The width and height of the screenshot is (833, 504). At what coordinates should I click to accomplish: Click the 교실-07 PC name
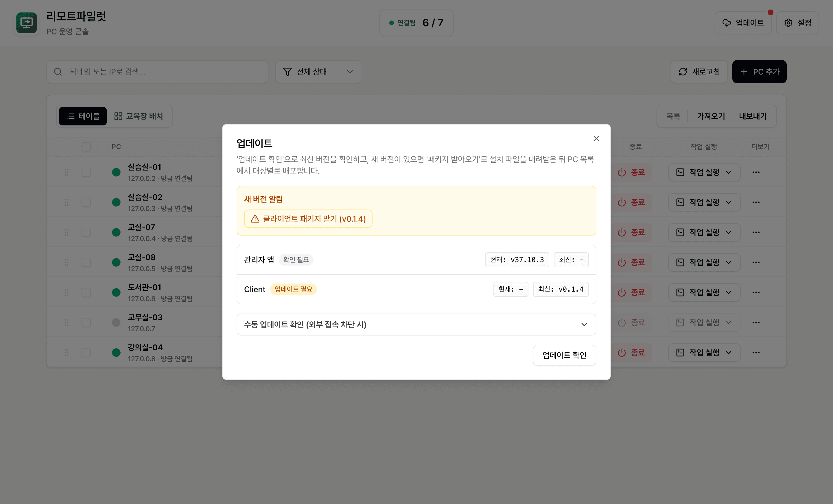pos(141,227)
